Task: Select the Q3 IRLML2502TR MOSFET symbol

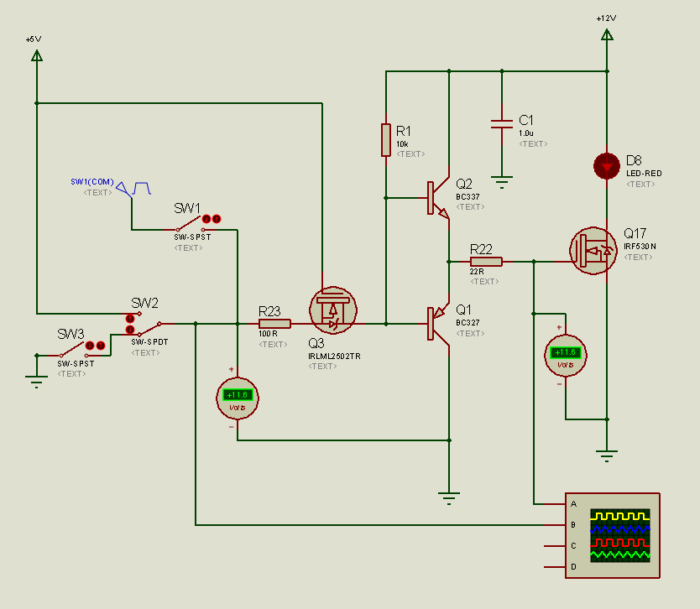Action: click(x=333, y=309)
